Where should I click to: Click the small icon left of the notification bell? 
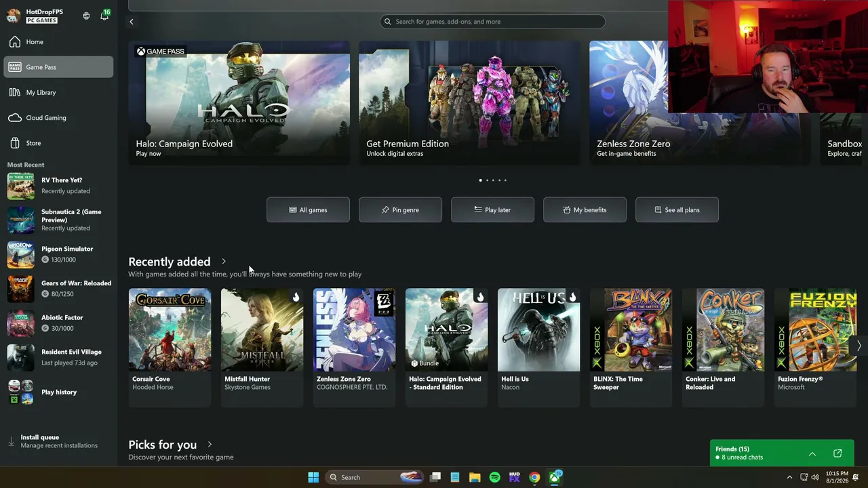tap(86, 16)
